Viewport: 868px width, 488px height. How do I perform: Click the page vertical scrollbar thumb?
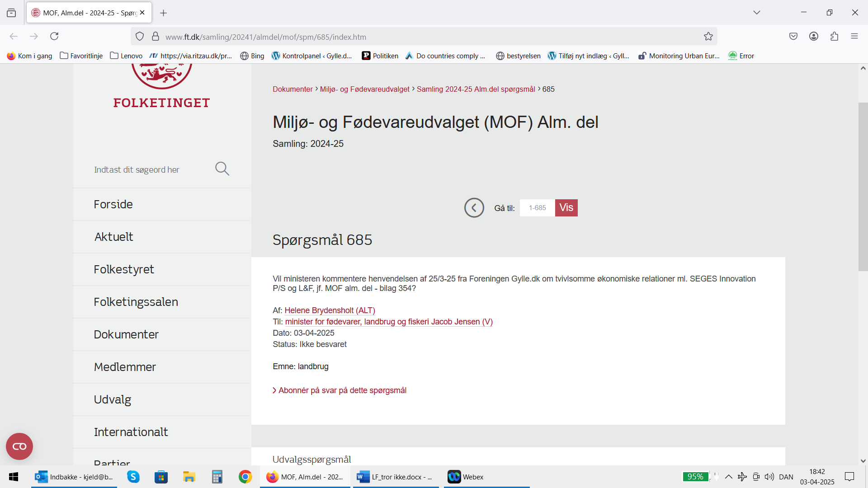pyautogui.click(x=863, y=187)
